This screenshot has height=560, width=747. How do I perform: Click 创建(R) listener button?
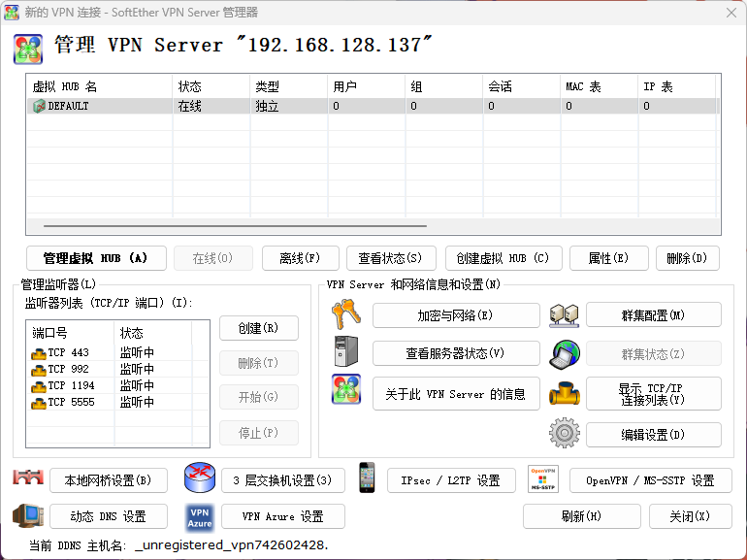259,328
